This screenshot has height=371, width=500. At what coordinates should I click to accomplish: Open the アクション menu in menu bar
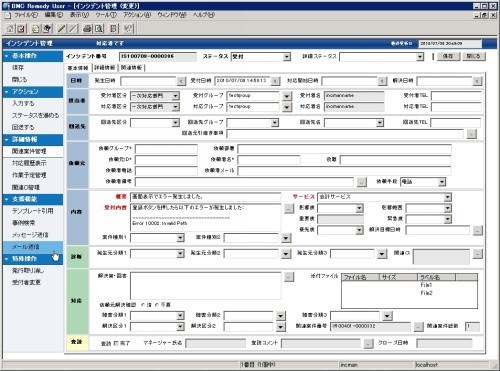click(137, 15)
